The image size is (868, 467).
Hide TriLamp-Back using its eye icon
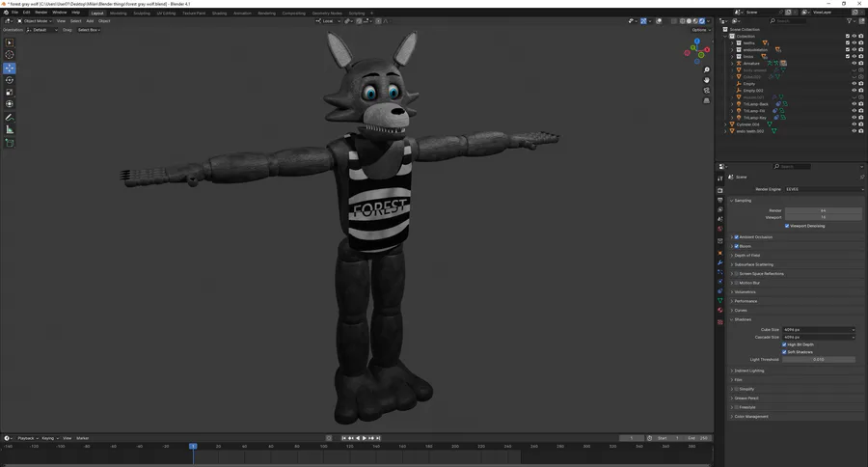[x=854, y=104]
